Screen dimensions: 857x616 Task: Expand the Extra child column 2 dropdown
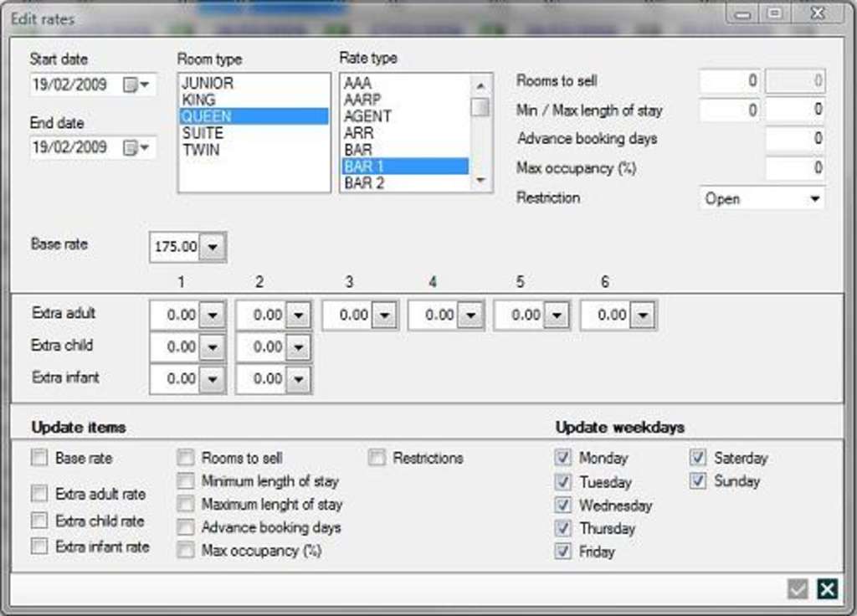[x=299, y=347]
